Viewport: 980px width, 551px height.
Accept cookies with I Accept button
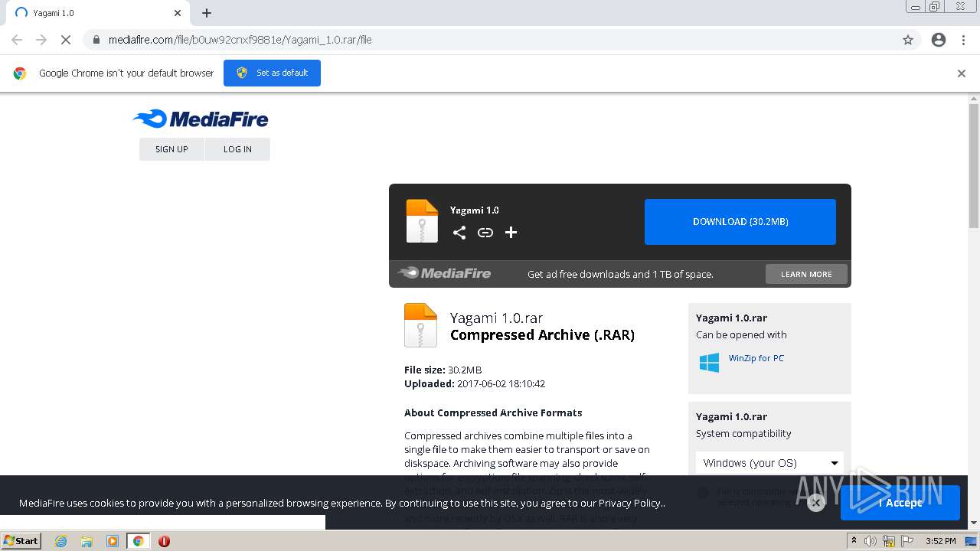[900, 503]
